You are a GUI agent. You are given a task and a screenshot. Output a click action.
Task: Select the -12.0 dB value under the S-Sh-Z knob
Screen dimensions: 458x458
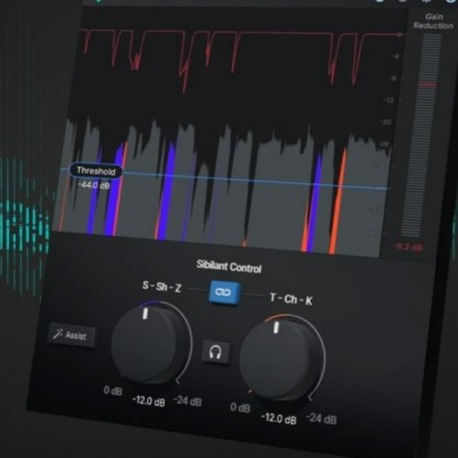[149, 401]
